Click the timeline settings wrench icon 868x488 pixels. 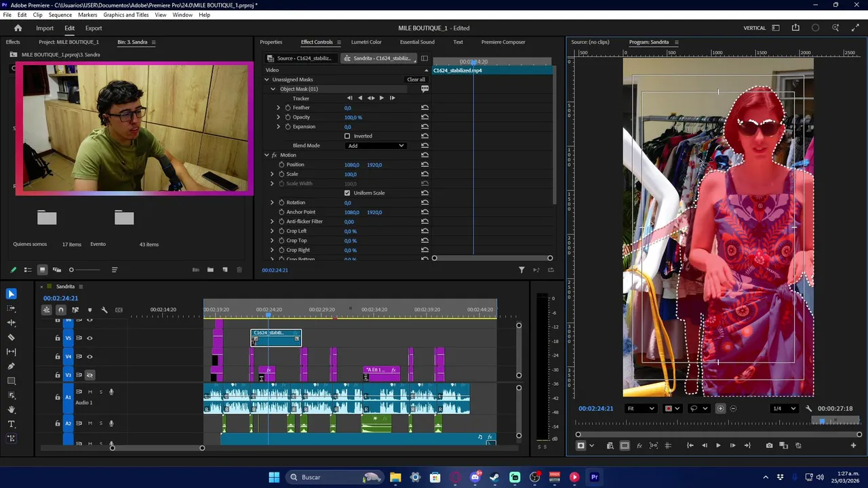click(104, 310)
